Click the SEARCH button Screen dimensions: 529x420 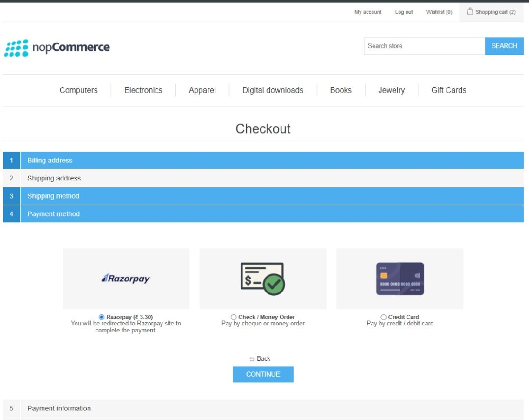click(x=504, y=46)
